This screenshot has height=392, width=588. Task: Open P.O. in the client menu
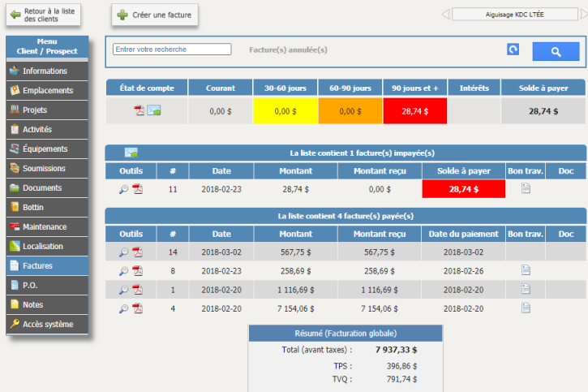pos(47,286)
